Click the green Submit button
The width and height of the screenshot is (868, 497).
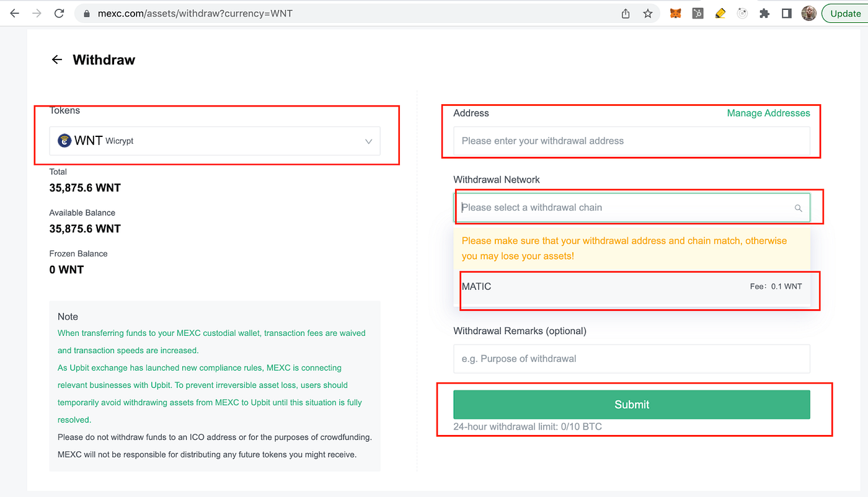[632, 404]
